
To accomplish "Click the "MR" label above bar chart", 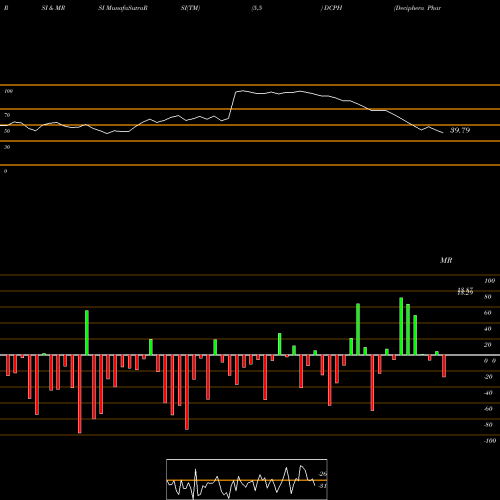I will (x=446, y=260).
